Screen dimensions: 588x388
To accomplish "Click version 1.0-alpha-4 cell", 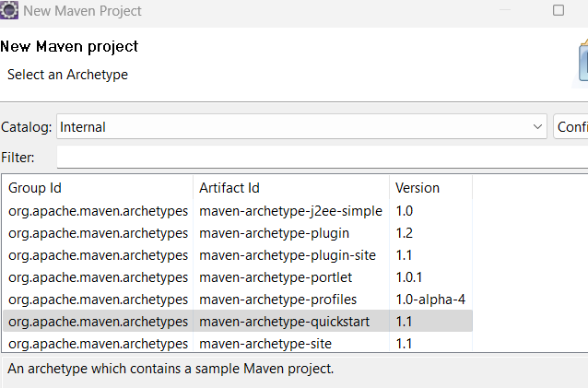I will [x=430, y=300].
